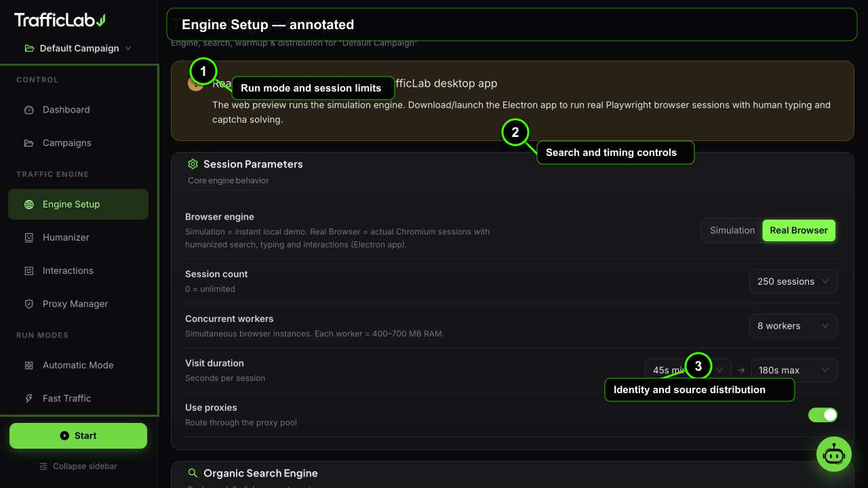Select Automatic Mode run mode
The image size is (868, 488).
tap(78, 365)
